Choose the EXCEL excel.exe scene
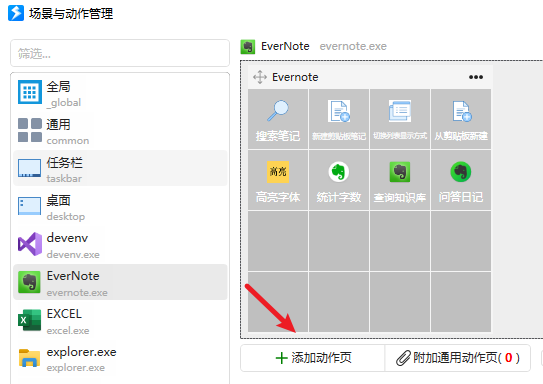This screenshot has width=543, height=384. [120, 321]
